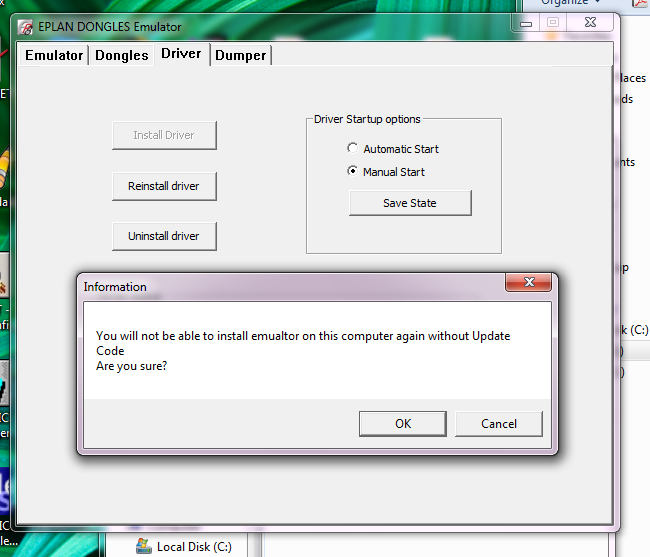Screen dimensions: 650x557
Task: Confirm the Information dialog with OK
Action: tap(403, 424)
